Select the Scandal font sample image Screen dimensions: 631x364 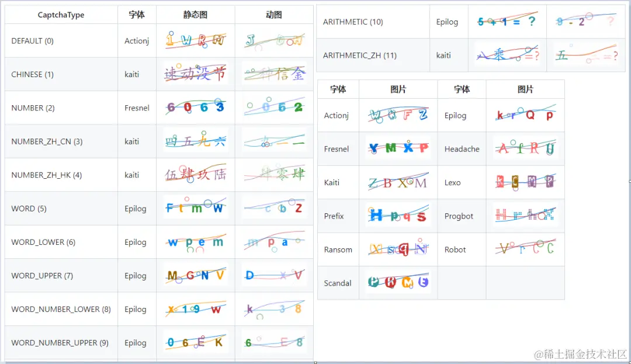(398, 283)
